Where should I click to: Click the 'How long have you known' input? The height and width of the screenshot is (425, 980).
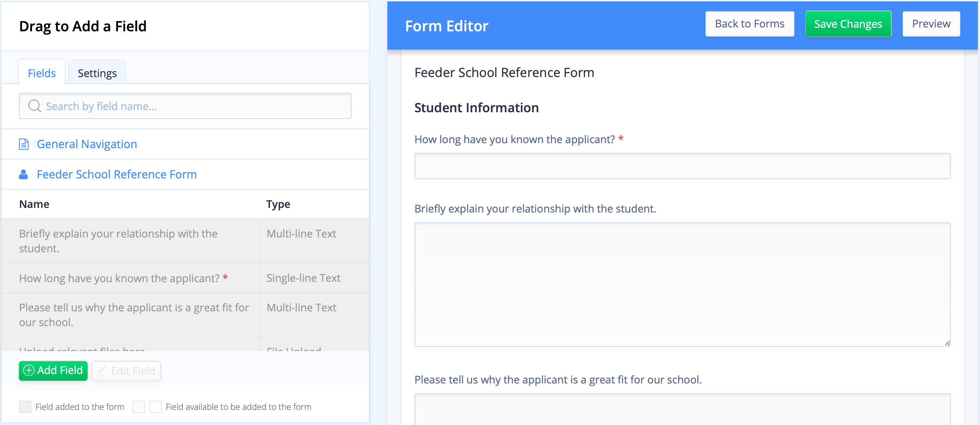coord(682,166)
